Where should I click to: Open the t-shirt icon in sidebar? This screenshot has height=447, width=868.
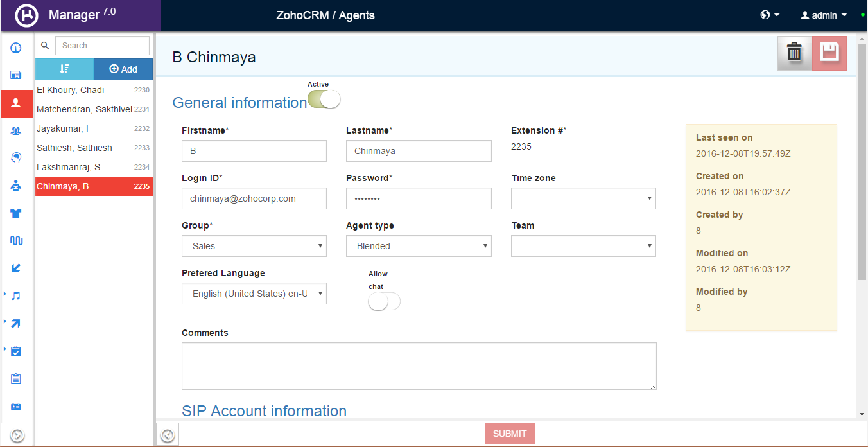16,213
